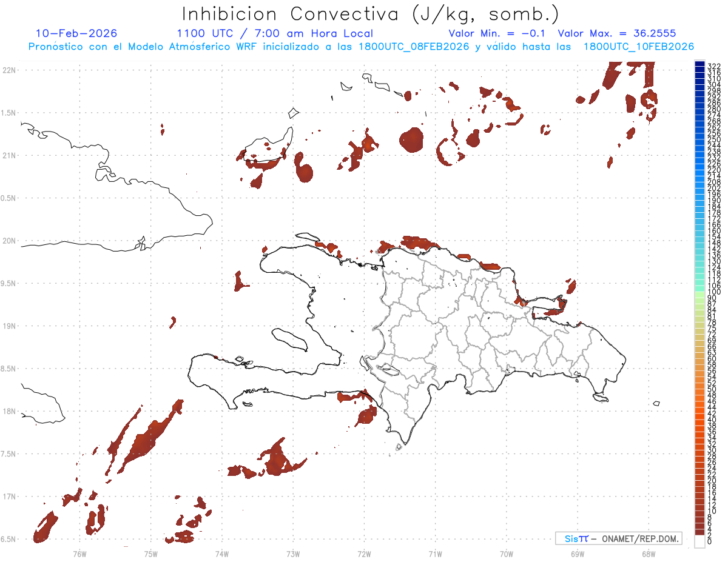Click the '1100 UTC / 7:00 am Hora Local' text
728x562 pixels.
coord(275,33)
